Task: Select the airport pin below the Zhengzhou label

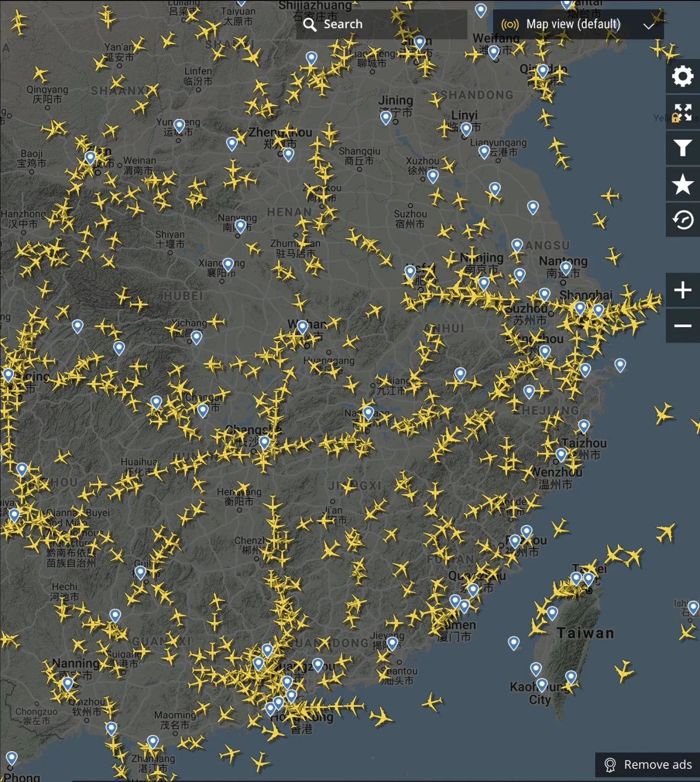Action: point(288,154)
